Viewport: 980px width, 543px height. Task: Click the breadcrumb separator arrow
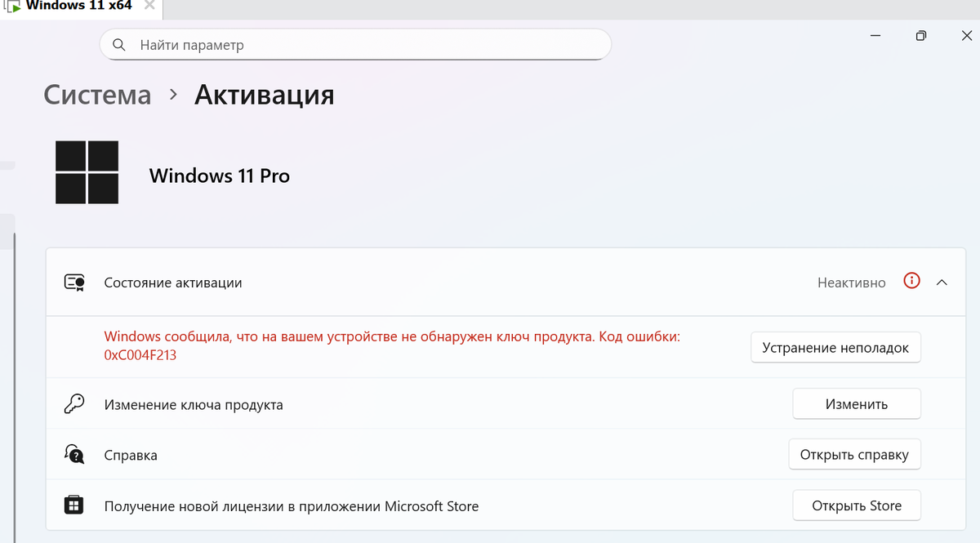[173, 96]
